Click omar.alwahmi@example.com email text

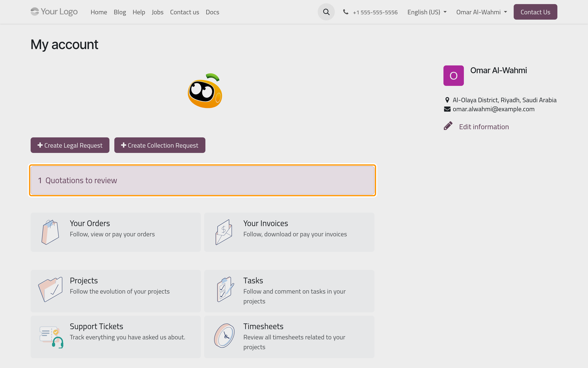point(493,109)
